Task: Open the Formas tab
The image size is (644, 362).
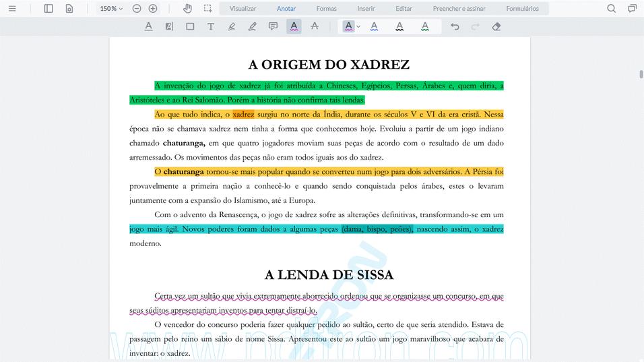Action: (x=326, y=9)
